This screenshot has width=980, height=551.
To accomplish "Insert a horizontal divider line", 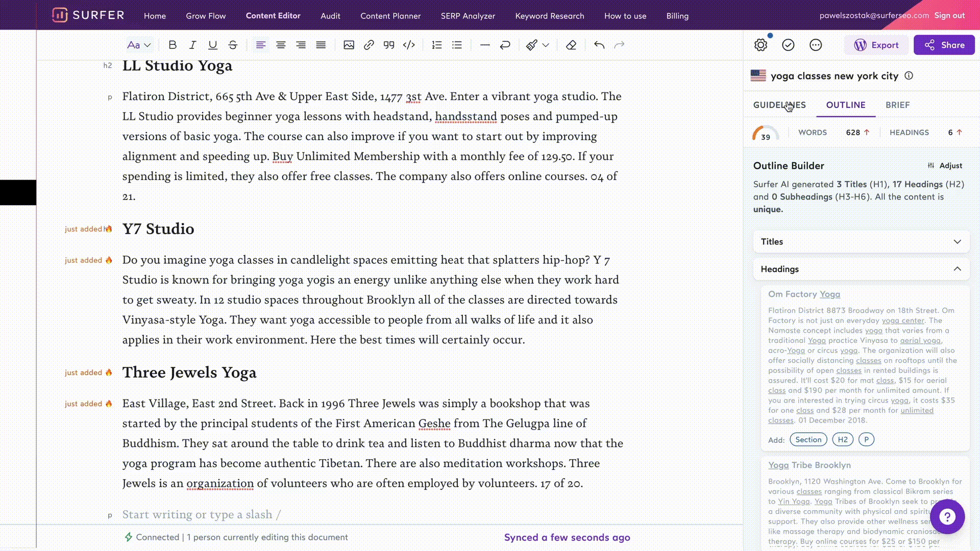I will 485,45.
